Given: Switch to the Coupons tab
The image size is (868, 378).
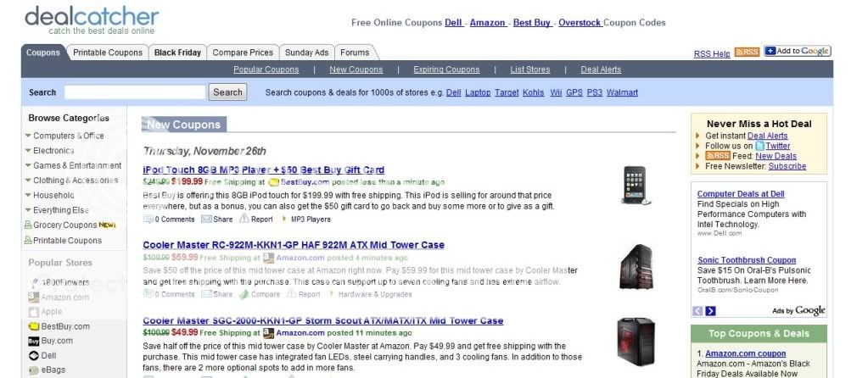Looking at the screenshot, I should coord(43,53).
